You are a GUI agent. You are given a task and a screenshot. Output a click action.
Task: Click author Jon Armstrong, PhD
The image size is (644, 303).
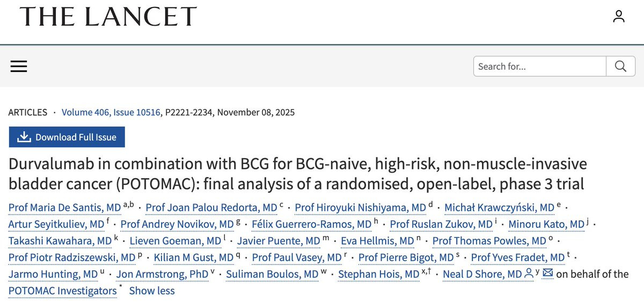[x=162, y=274]
